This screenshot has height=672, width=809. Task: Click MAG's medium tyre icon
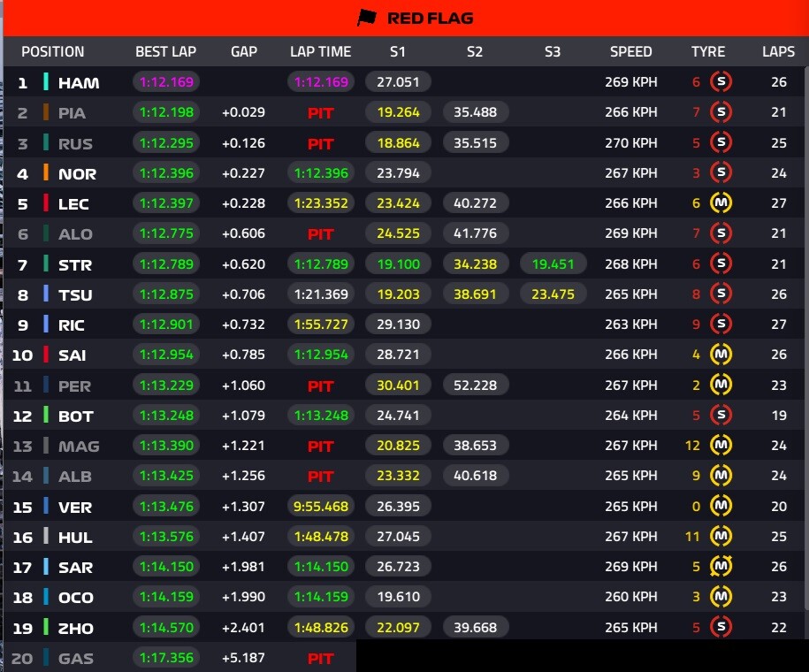721,445
